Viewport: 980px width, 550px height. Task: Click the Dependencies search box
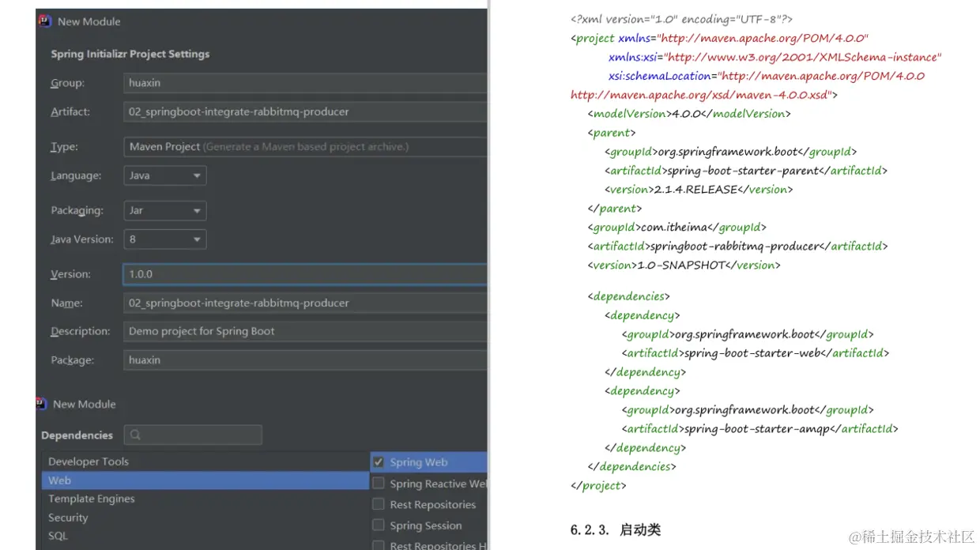193,435
